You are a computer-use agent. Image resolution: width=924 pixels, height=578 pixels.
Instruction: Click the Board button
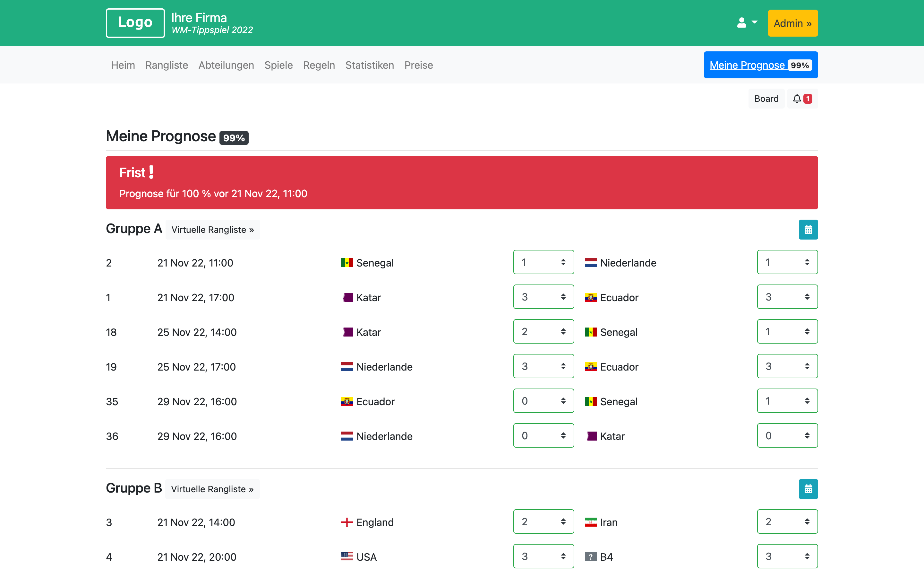click(x=766, y=99)
